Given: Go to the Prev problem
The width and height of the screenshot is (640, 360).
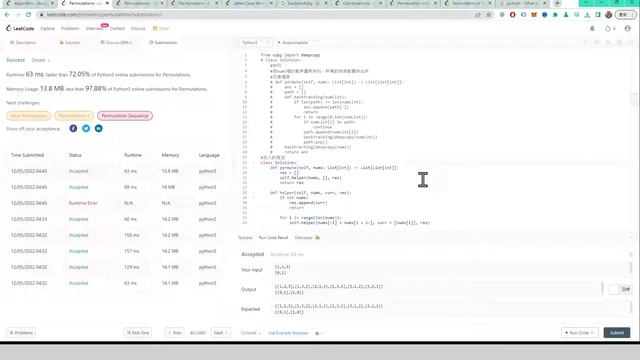Looking at the screenshot, I should coord(175,333).
